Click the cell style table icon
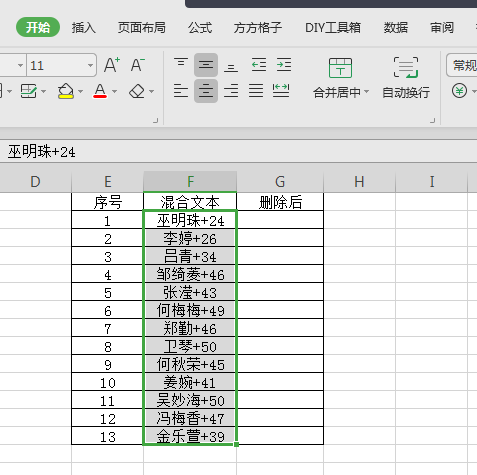Viewport: 477px width, 475px height. [x=29, y=91]
